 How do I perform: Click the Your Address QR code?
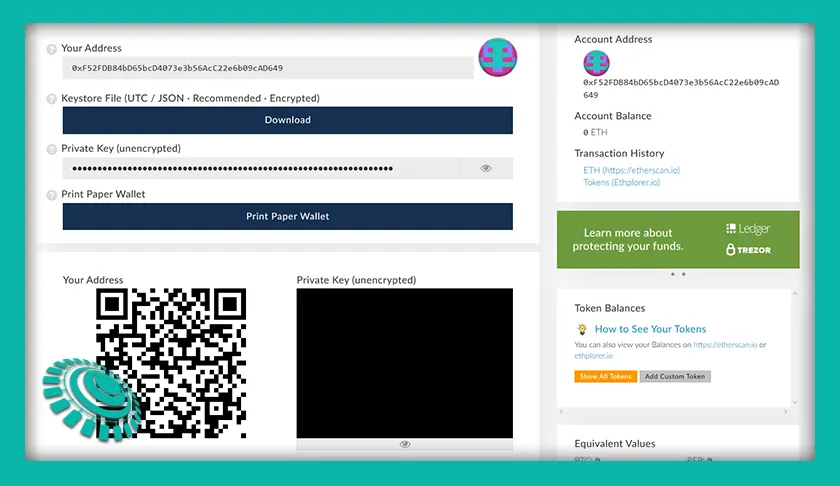171,363
